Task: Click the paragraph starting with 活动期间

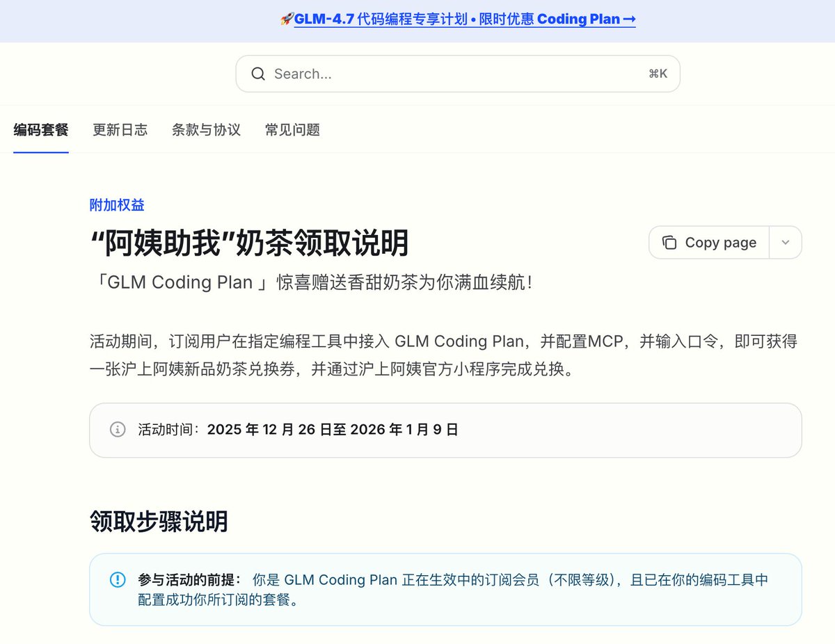Action: [x=443, y=355]
